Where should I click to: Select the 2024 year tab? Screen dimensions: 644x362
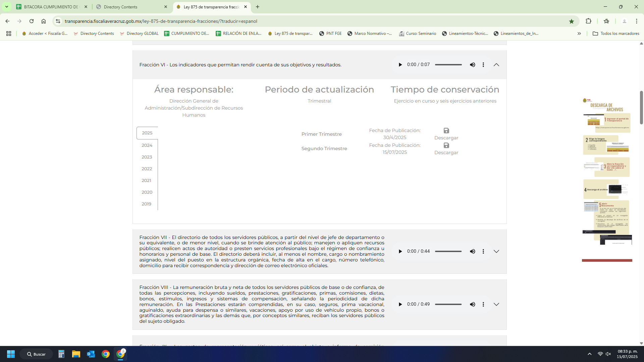[147, 145]
